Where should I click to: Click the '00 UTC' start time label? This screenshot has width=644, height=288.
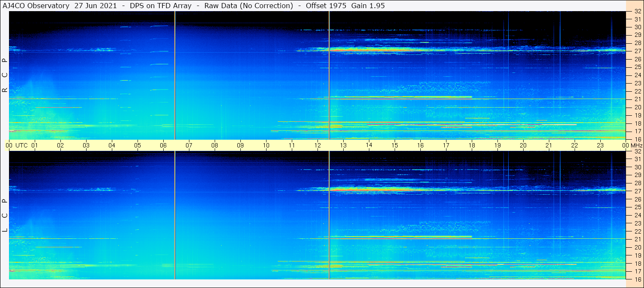pos(17,145)
